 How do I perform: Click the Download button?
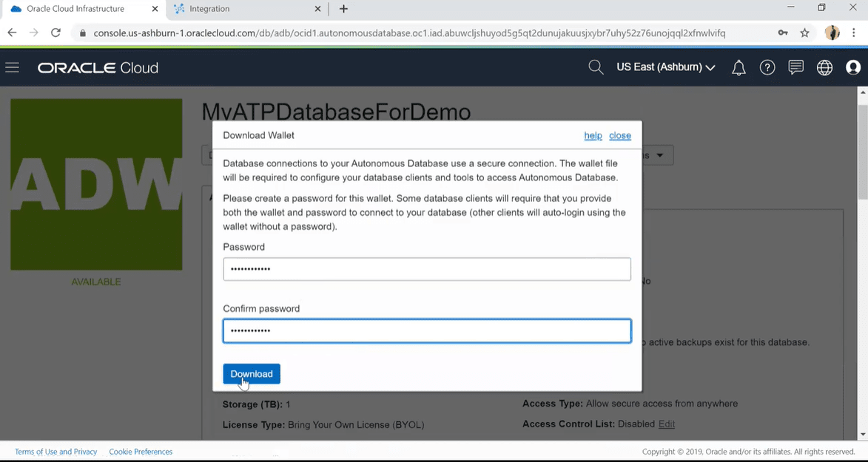(x=252, y=374)
